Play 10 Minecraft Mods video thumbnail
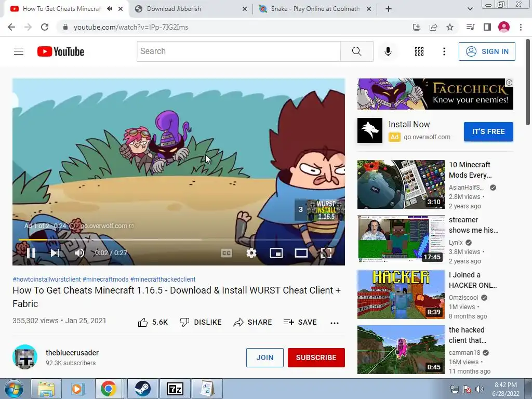The image size is (532, 399). point(401,184)
